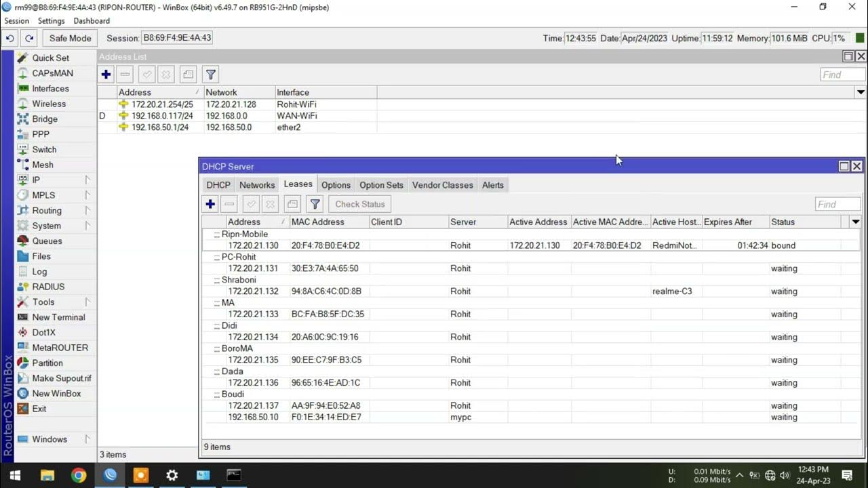
Task: Switch to Option Sets tab
Action: [381, 185]
